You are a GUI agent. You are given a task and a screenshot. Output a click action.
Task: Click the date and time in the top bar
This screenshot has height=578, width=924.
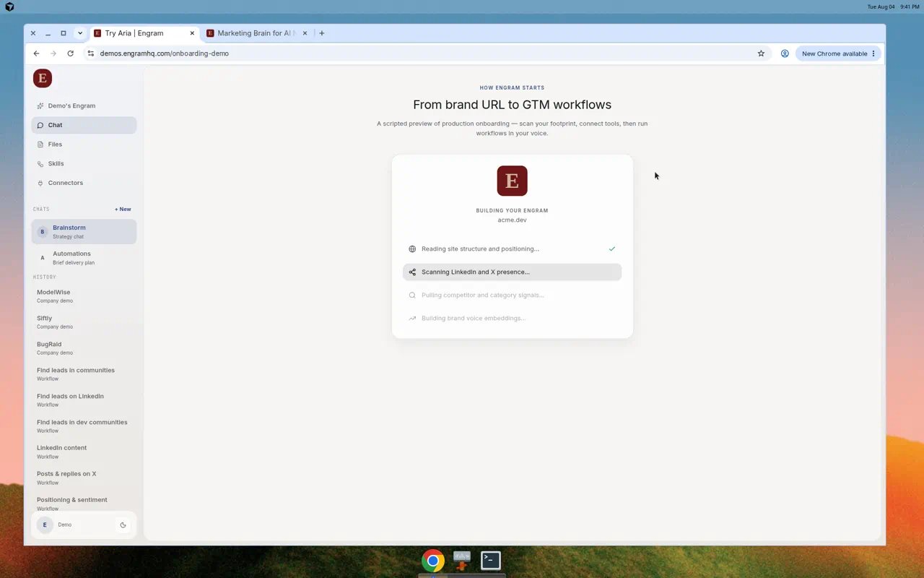tap(893, 7)
